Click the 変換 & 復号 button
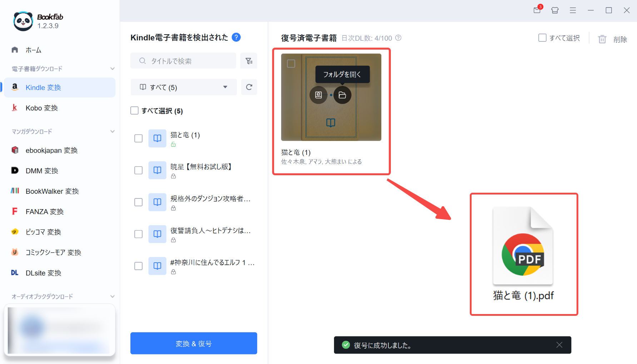The image size is (637, 364). pos(194,343)
